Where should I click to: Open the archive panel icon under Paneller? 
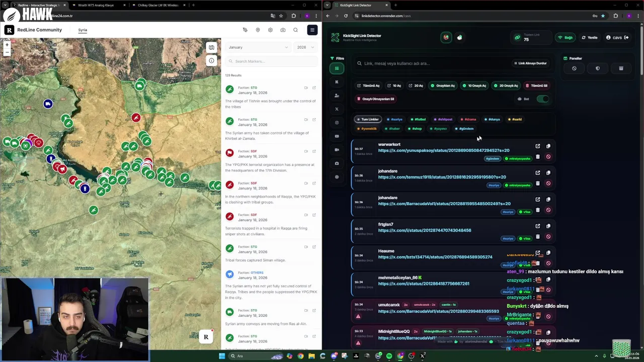621,68
